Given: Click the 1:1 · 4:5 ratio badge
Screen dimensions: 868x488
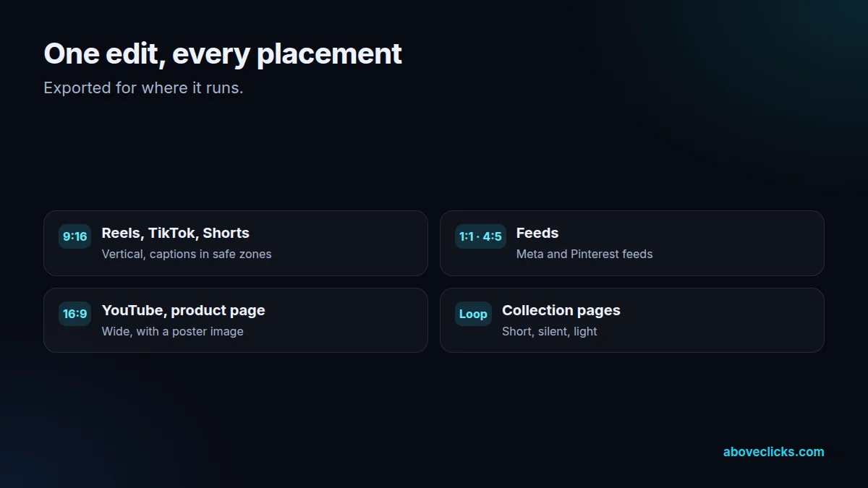Looking at the screenshot, I should (x=480, y=236).
